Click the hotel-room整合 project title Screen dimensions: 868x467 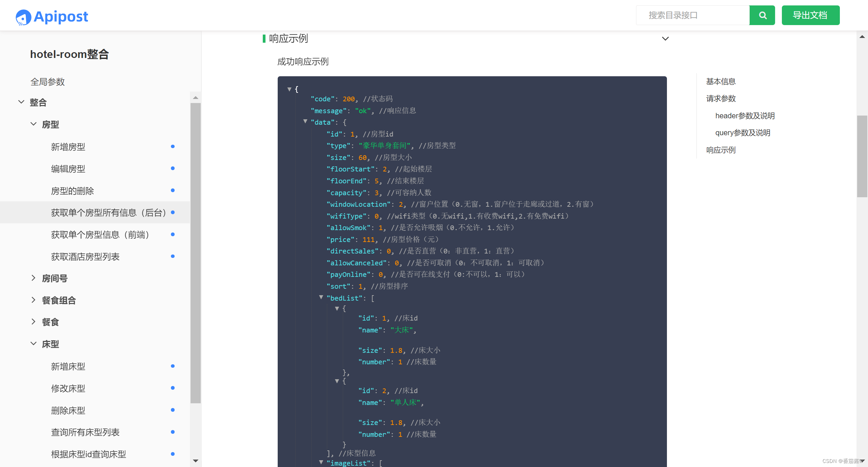tap(70, 54)
